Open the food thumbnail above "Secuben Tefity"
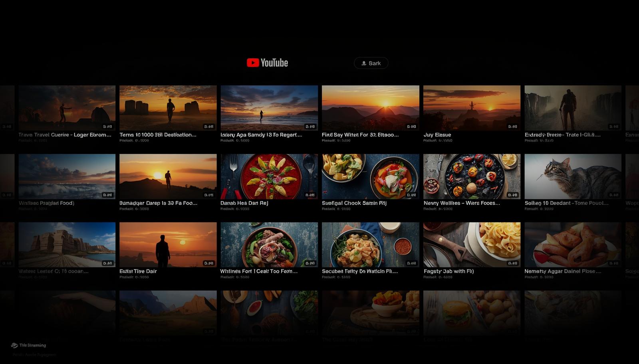Image resolution: width=639 pixels, height=364 pixels. pyautogui.click(x=371, y=245)
